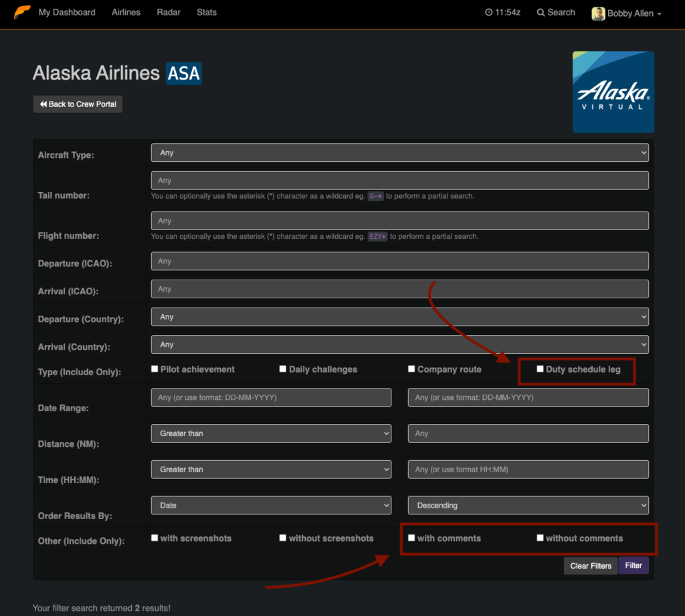Click the Tail number input field
Screen dimensions: 685x616
pos(400,181)
